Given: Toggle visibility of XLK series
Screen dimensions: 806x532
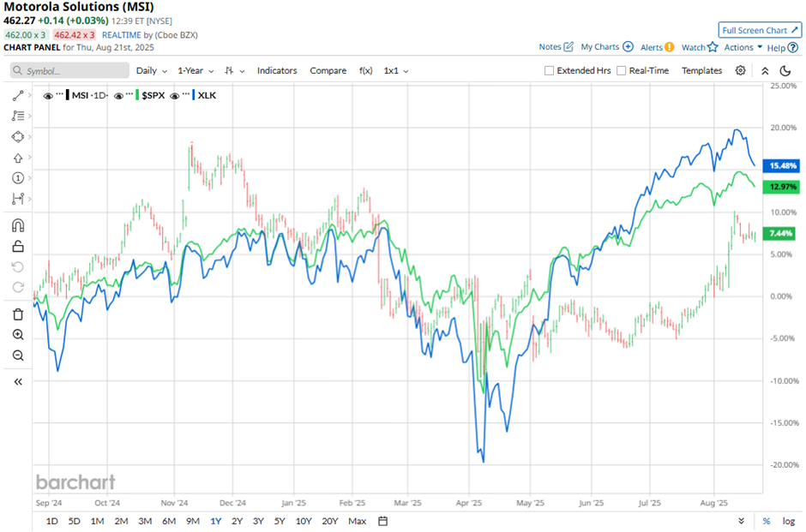Looking at the screenshot, I should coord(175,96).
